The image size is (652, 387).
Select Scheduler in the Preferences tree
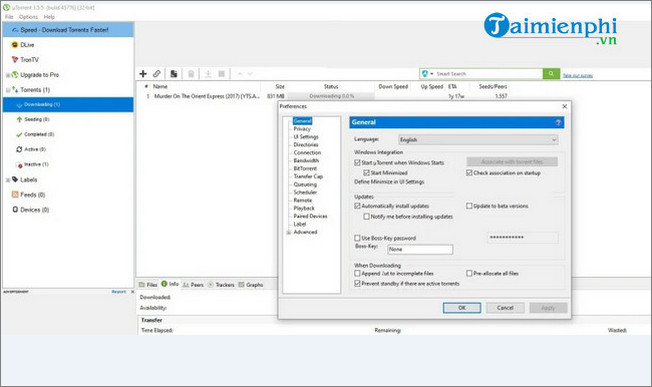(305, 192)
